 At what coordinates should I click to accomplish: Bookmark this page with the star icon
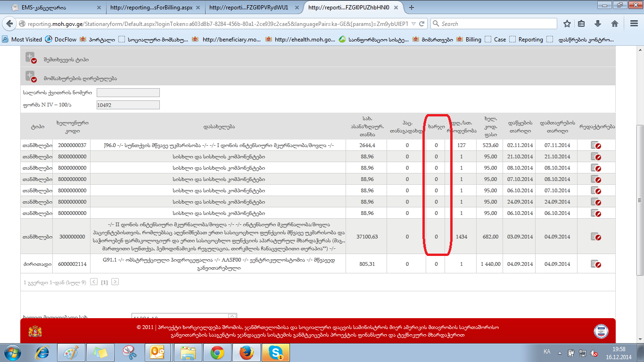[567, 24]
